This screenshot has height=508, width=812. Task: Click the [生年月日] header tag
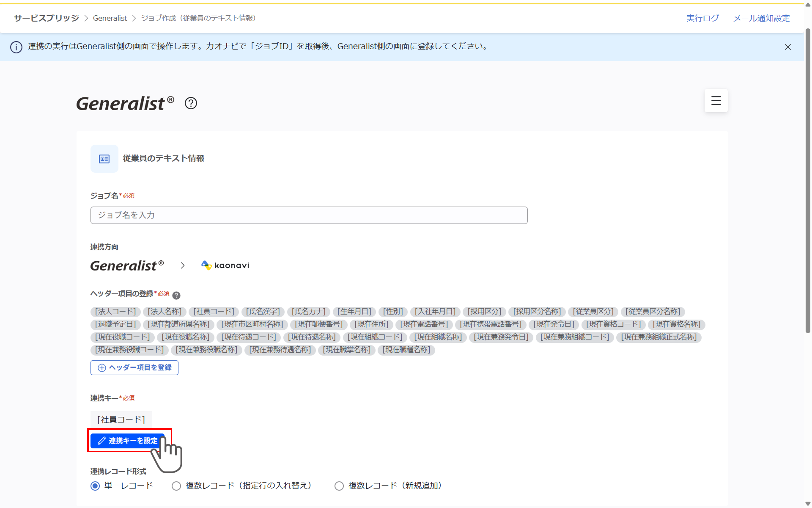tap(355, 312)
